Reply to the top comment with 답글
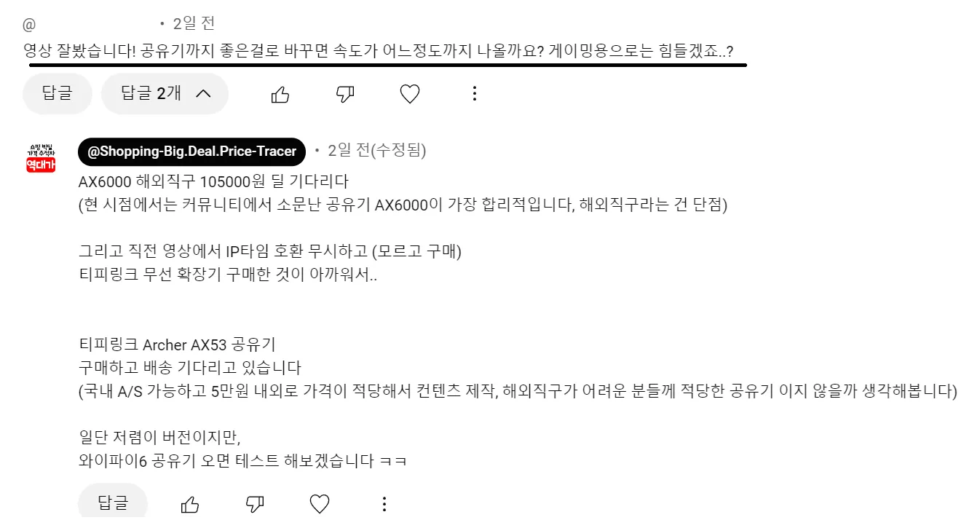The height and width of the screenshot is (520, 980). [x=58, y=93]
